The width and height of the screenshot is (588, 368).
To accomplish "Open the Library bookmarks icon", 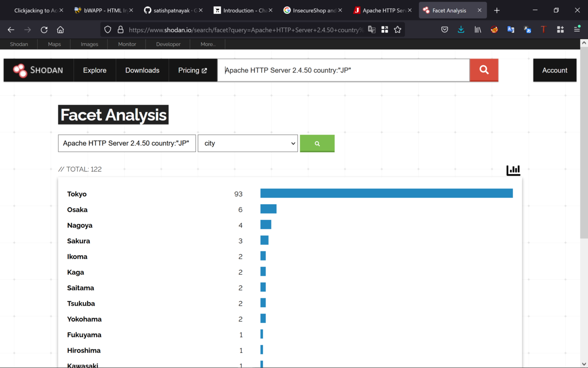I will click(478, 30).
